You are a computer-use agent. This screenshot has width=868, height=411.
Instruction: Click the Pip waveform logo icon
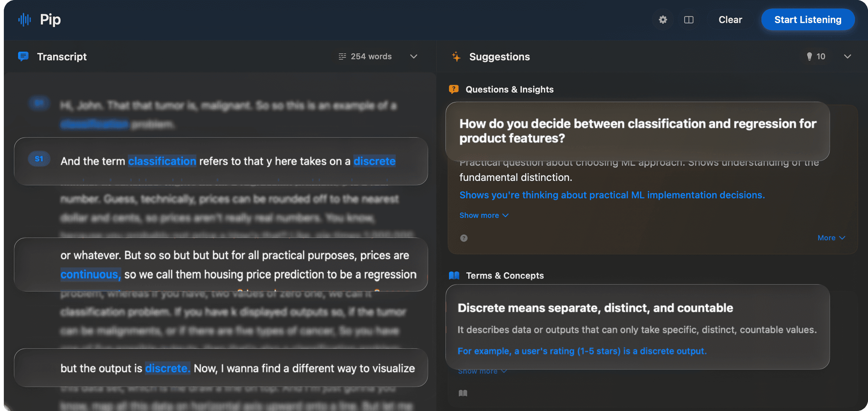(24, 20)
